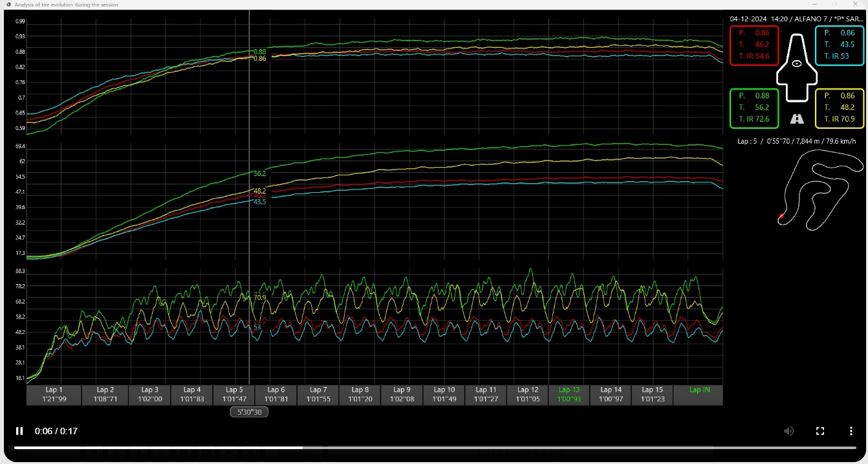Click the road track icon
Screen dimensions: 868x464
pyautogui.click(x=797, y=119)
